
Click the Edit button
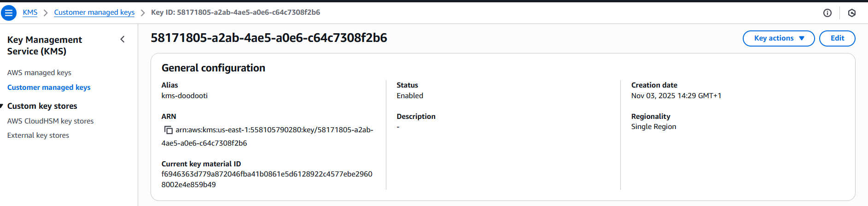pos(837,38)
